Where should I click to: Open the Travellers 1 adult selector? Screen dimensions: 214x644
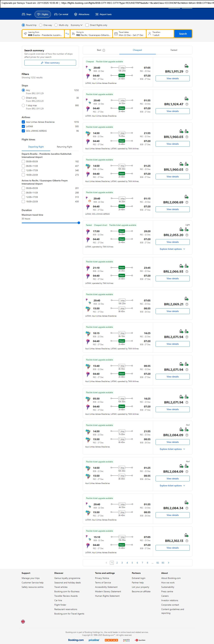click(160, 34)
